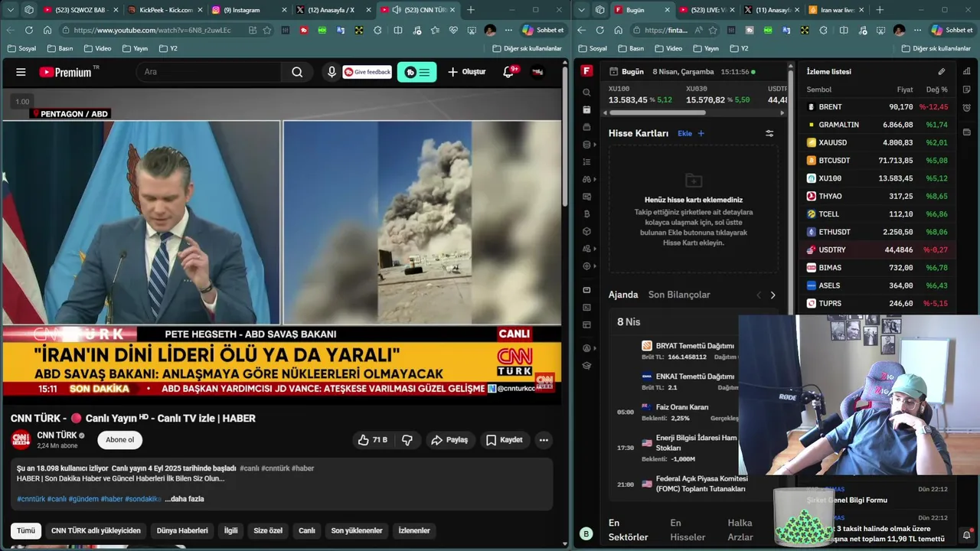The height and width of the screenshot is (551, 980).
Task: Go to home page in right browser
Action: (x=617, y=30)
